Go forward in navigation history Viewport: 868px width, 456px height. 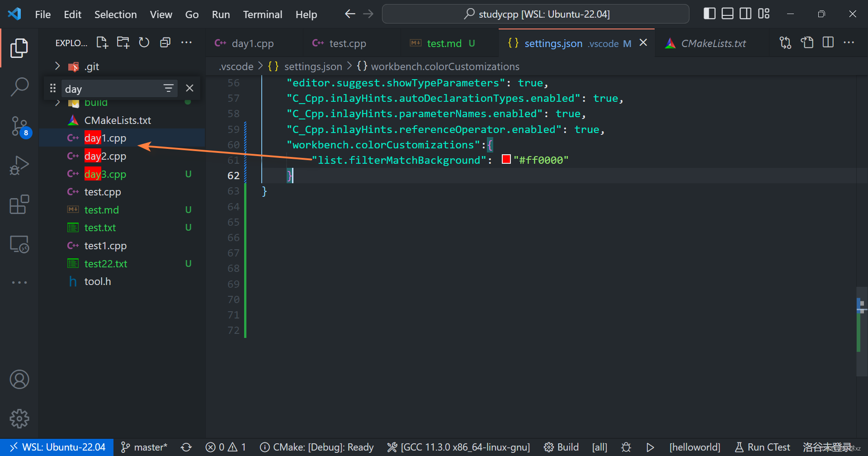[368, 14]
